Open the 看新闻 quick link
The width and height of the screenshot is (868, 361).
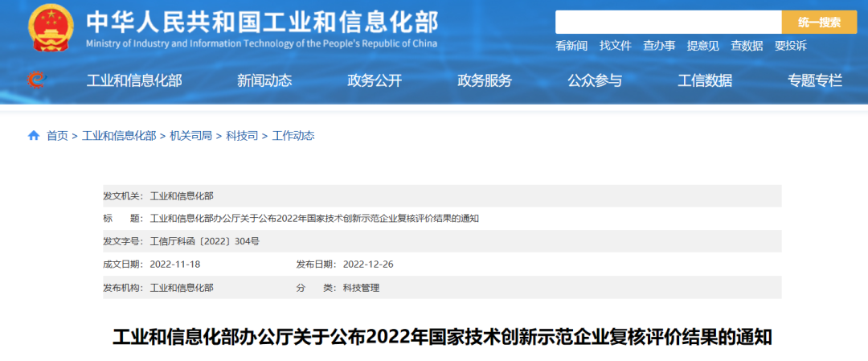[571, 46]
